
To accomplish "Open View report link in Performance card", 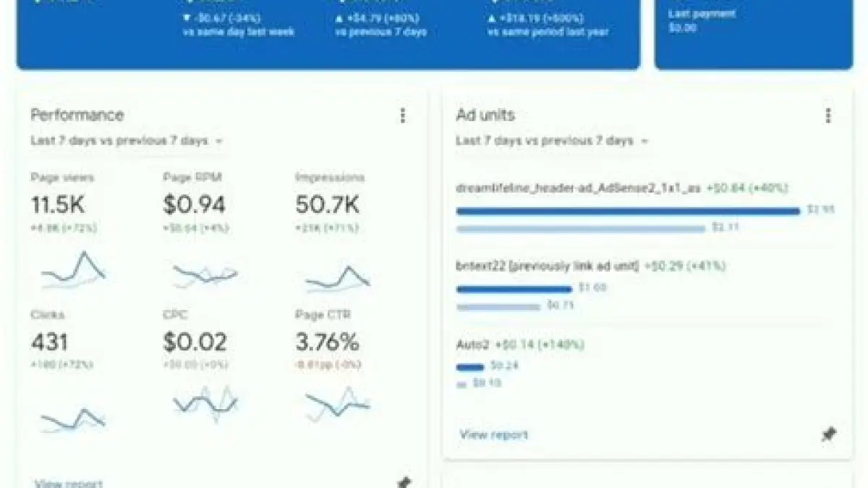I will click(x=69, y=483).
